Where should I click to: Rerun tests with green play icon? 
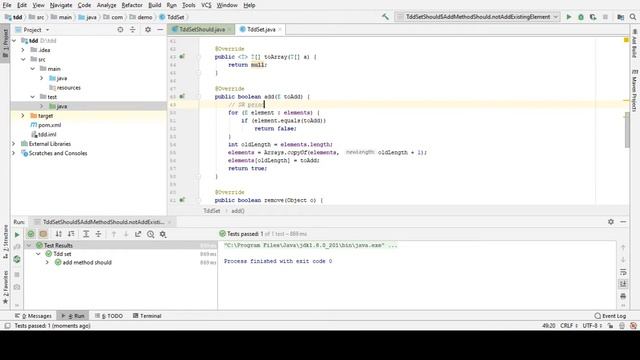(17, 234)
